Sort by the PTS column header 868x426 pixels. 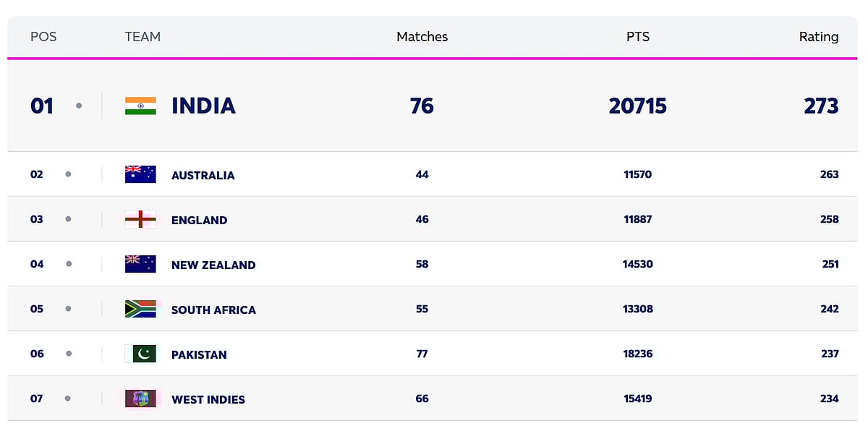637,37
